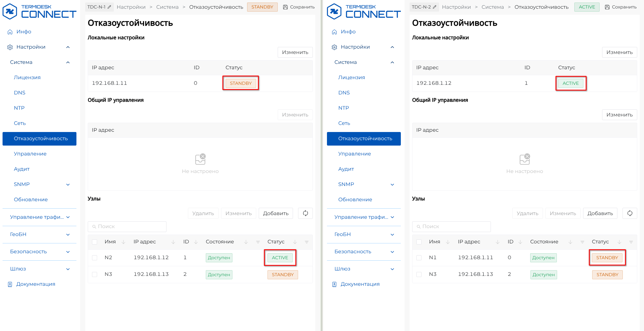The height and width of the screenshot is (331, 644).
Task: Click filter icon on left Статус column
Action: coord(306,242)
